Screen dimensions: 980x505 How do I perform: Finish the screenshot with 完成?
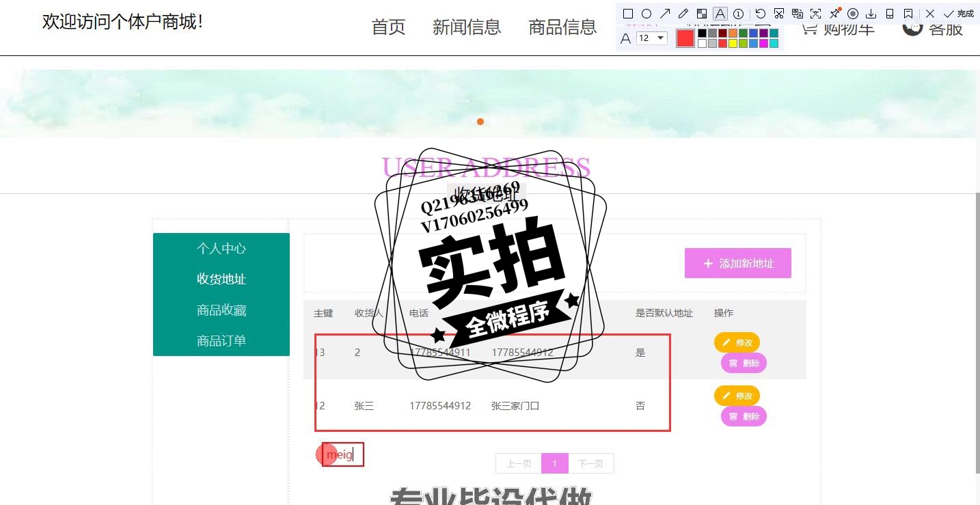coord(958,14)
